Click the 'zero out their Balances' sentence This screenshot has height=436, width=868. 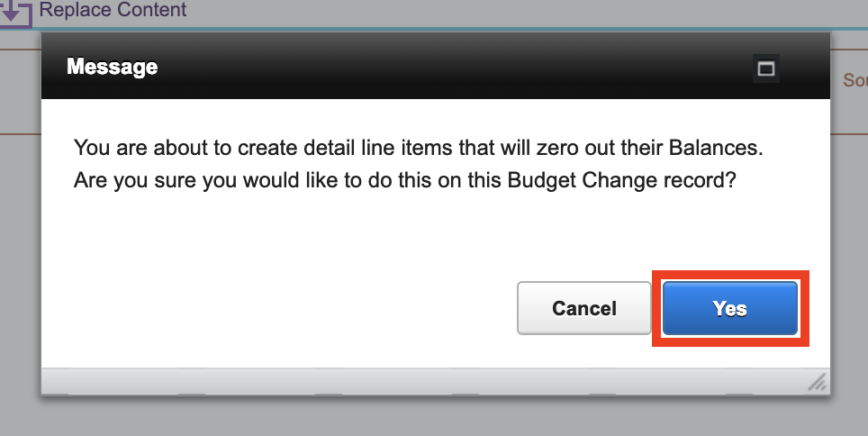click(x=419, y=148)
